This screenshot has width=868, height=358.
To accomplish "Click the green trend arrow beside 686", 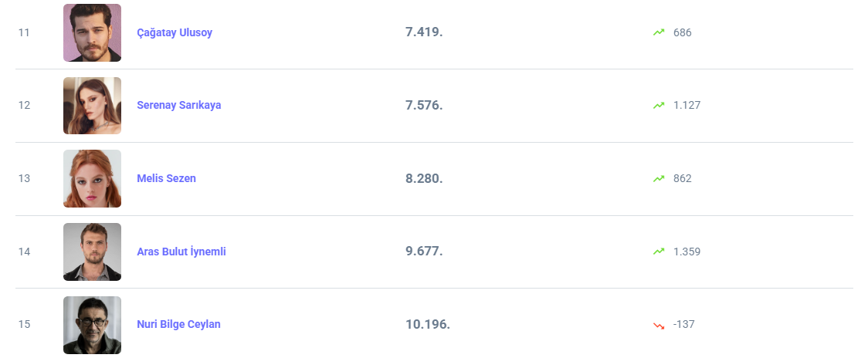I will [x=658, y=32].
